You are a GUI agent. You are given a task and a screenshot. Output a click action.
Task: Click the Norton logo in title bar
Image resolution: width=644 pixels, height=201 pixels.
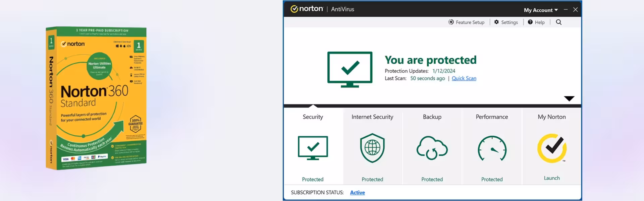(x=307, y=9)
